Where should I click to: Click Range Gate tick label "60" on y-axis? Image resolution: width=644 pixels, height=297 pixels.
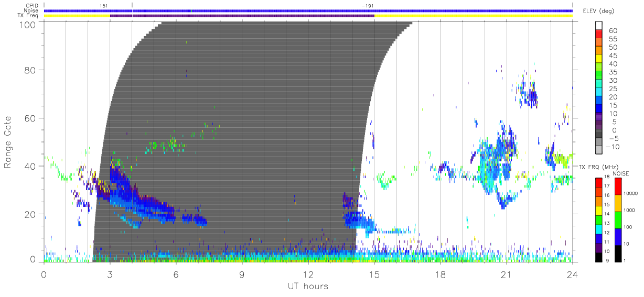31,118
